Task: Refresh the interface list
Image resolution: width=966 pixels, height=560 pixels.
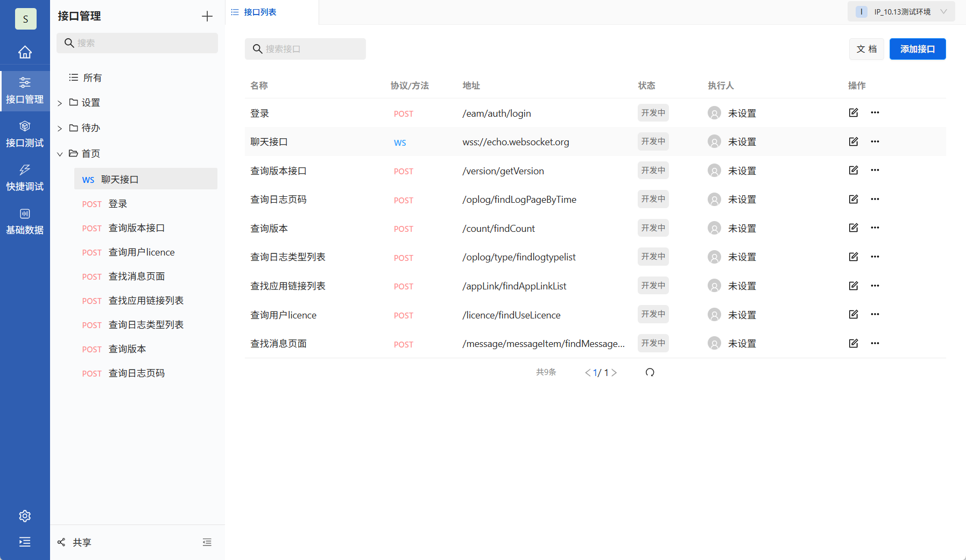Action: (650, 372)
